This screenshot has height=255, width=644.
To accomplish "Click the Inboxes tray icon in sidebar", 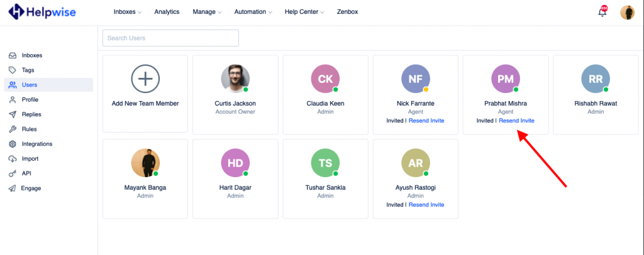I will coord(12,55).
